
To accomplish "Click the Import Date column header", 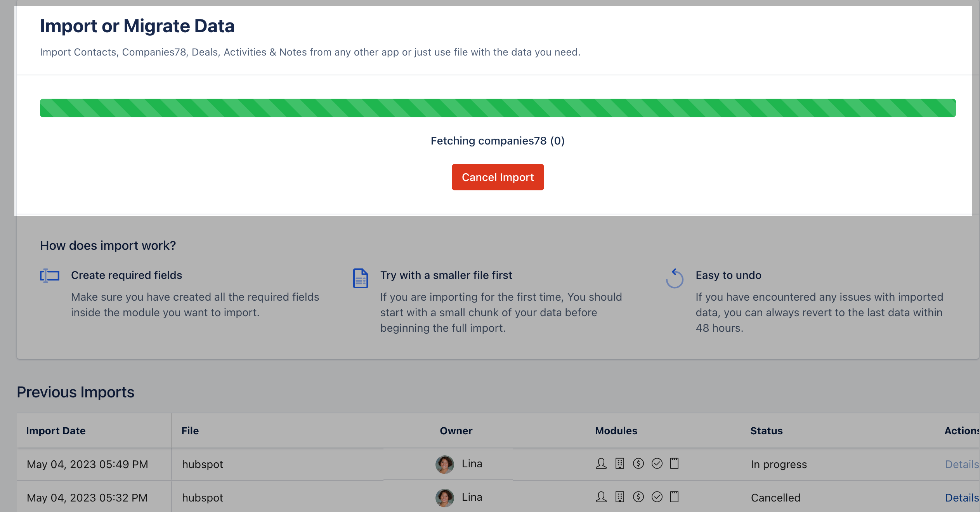I will pyautogui.click(x=56, y=431).
